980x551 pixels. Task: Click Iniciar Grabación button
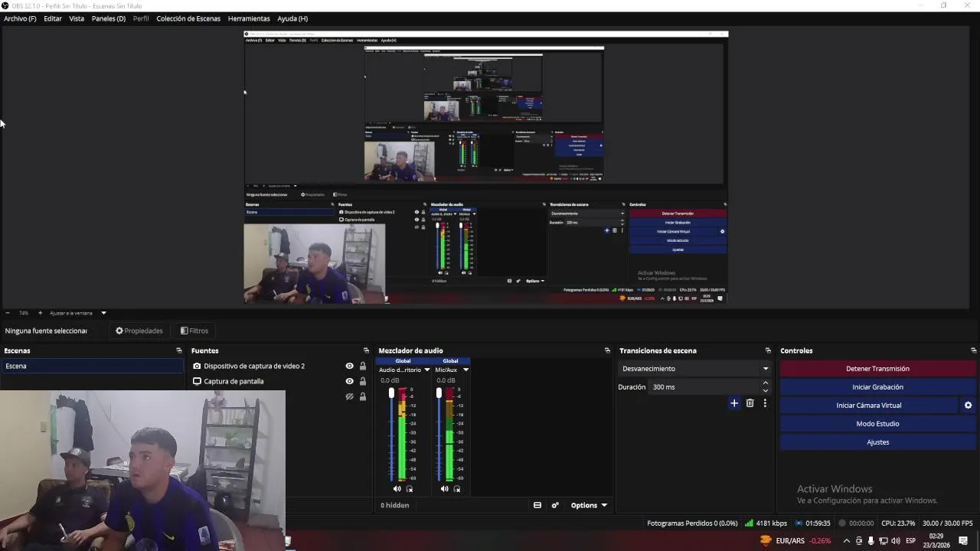click(877, 387)
